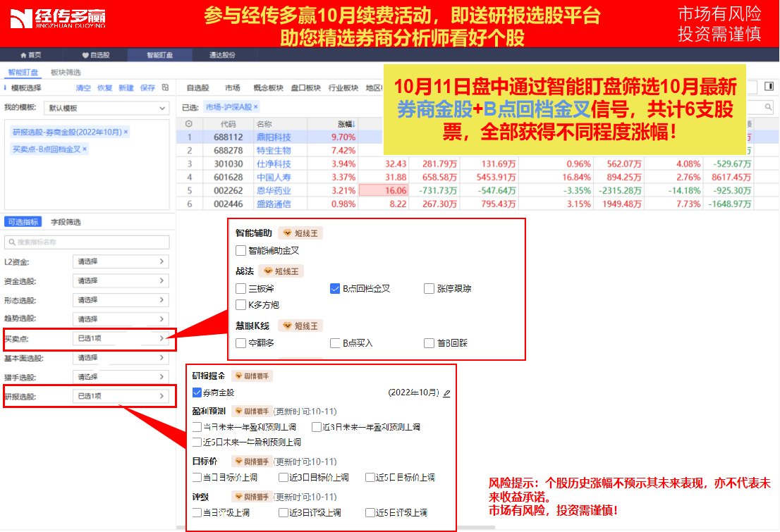780x532 pixels.
Task: Expand the L2资金 selector
Action: (121, 261)
